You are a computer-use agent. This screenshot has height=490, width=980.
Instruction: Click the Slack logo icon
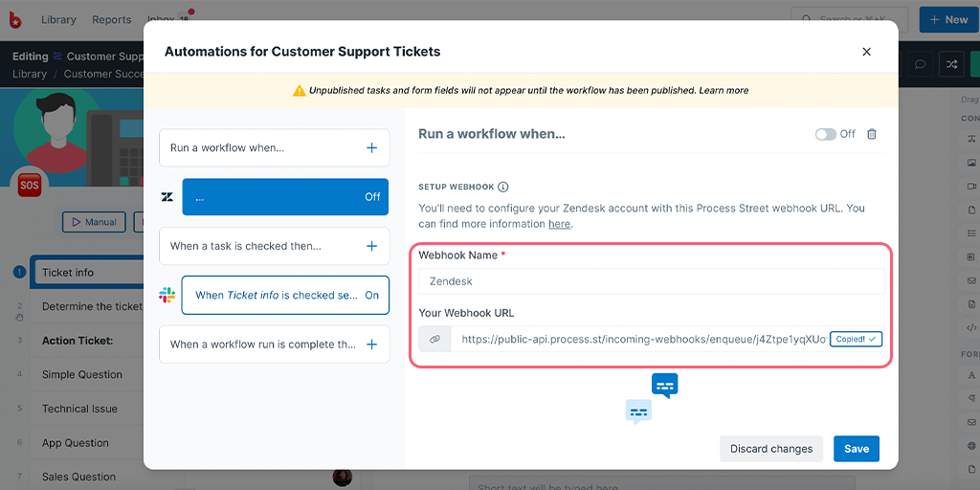coord(167,295)
